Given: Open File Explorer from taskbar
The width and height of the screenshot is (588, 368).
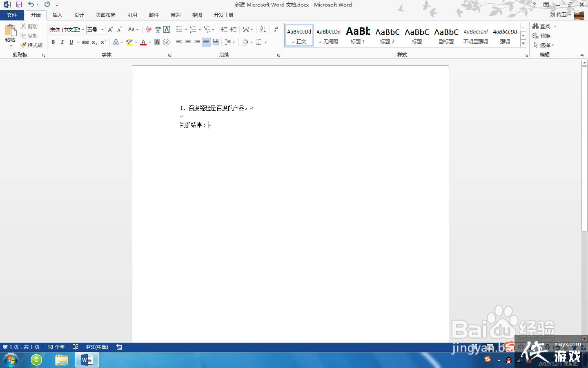Looking at the screenshot, I should tap(62, 360).
